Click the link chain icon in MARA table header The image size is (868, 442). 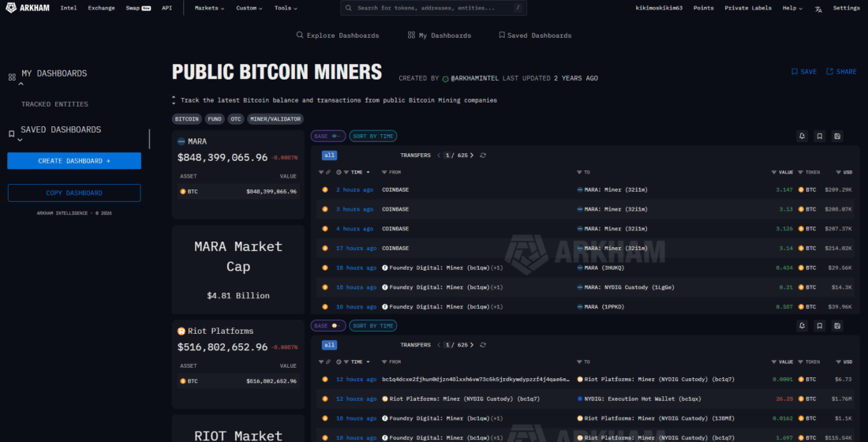point(327,172)
